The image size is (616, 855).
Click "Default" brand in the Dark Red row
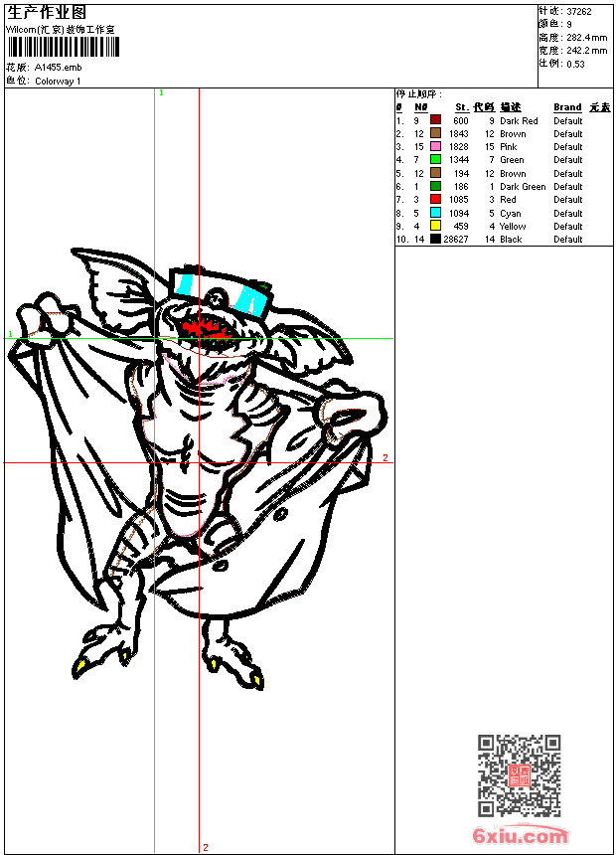[568, 121]
